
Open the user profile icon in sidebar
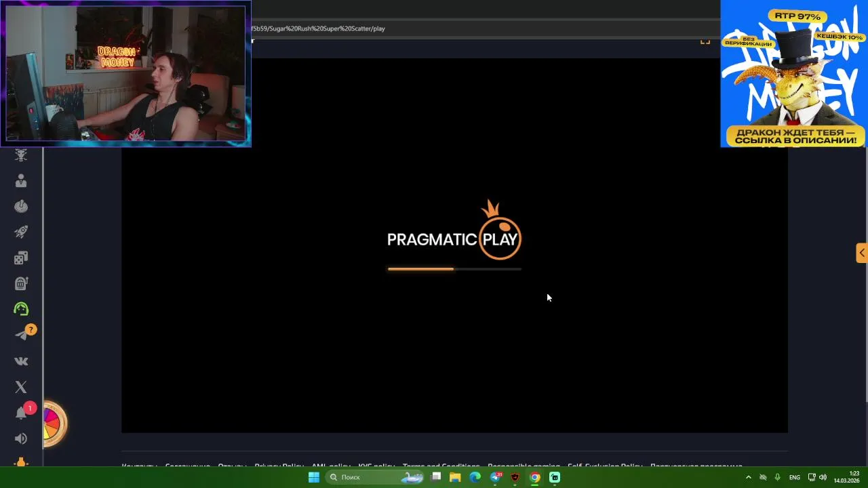pos(21,181)
